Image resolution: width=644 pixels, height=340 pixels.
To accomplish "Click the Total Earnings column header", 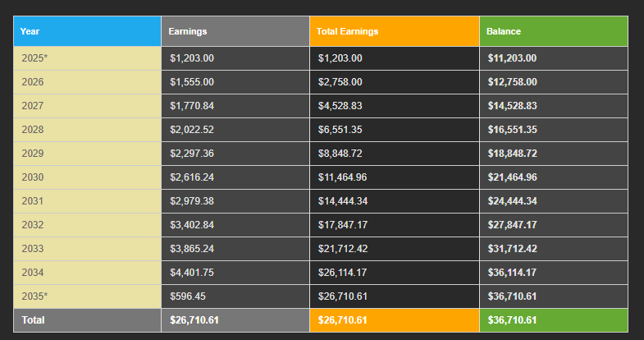I will coord(395,31).
